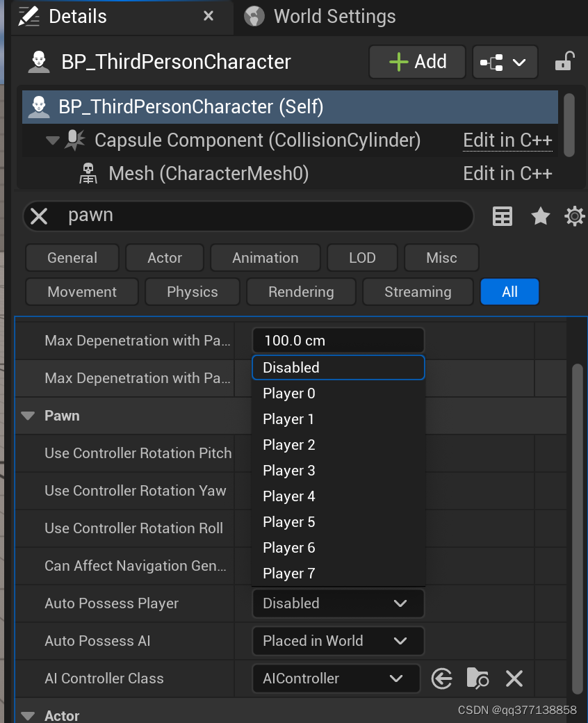Unlock details panel via the lock icon
The height and width of the screenshot is (723, 588).
pyautogui.click(x=564, y=61)
